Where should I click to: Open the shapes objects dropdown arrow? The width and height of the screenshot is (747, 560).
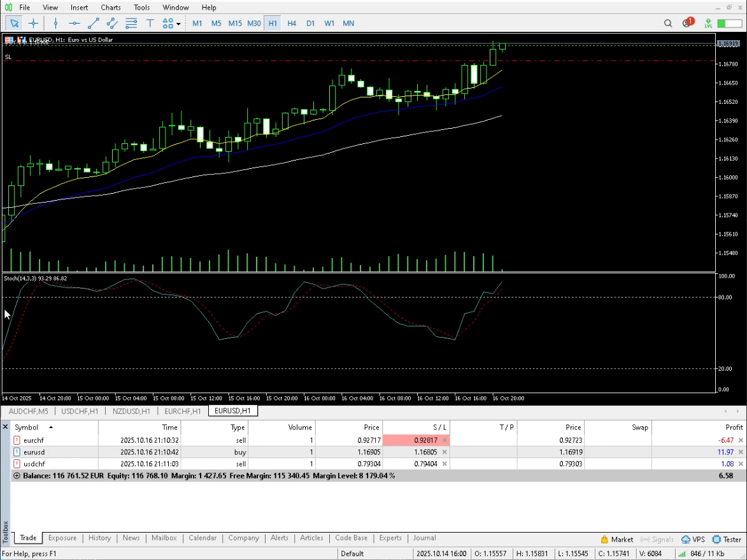click(178, 24)
